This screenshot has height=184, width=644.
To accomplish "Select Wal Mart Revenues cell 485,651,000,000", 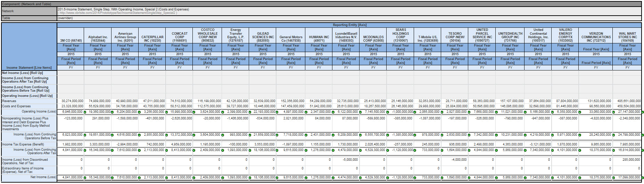I will click(629, 101).
